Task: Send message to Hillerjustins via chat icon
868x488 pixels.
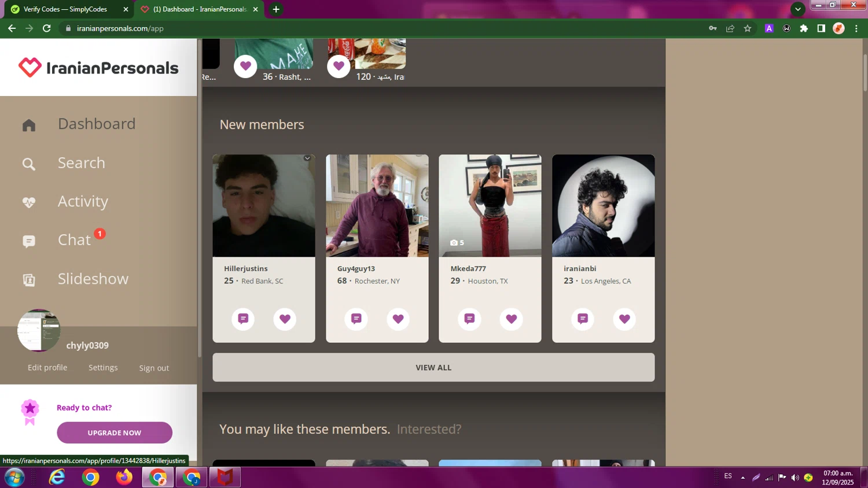Action: (x=243, y=319)
